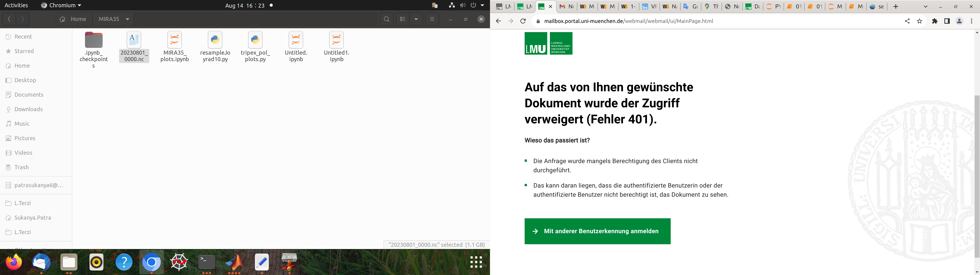
Task: Click the Chromium reload page icon
Action: pyautogui.click(x=523, y=21)
